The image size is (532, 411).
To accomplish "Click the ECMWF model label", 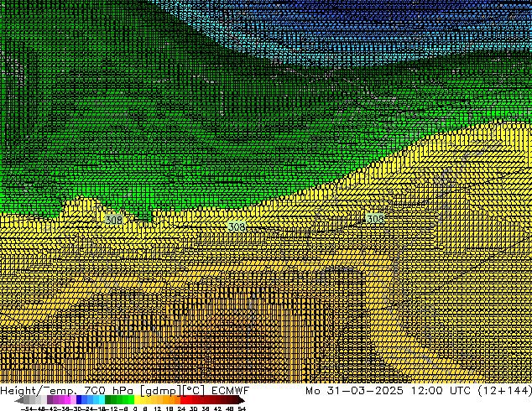I will click(231, 391).
